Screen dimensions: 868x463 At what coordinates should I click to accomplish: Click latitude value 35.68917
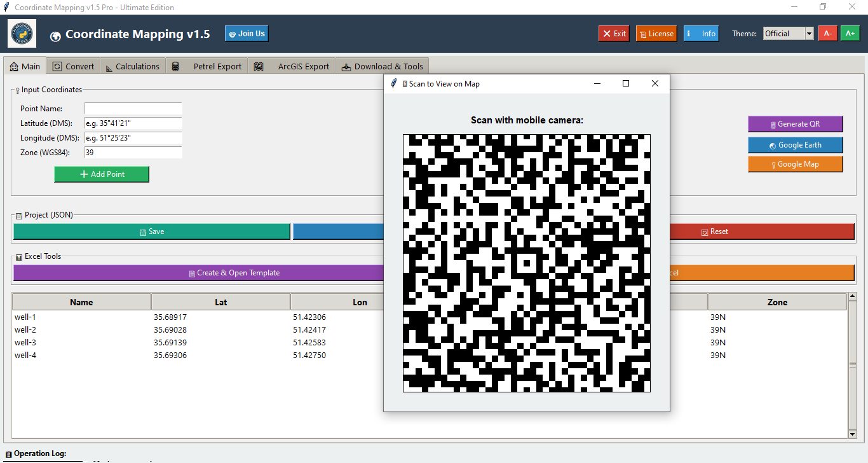click(170, 317)
